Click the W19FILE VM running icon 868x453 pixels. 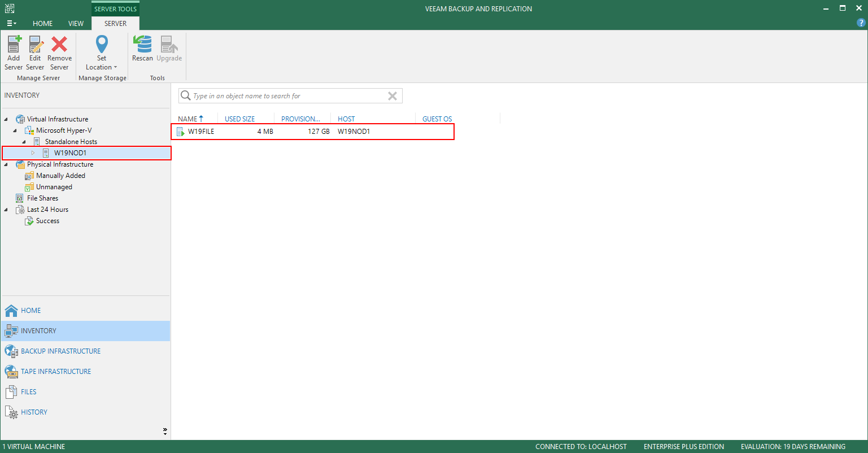tap(181, 132)
